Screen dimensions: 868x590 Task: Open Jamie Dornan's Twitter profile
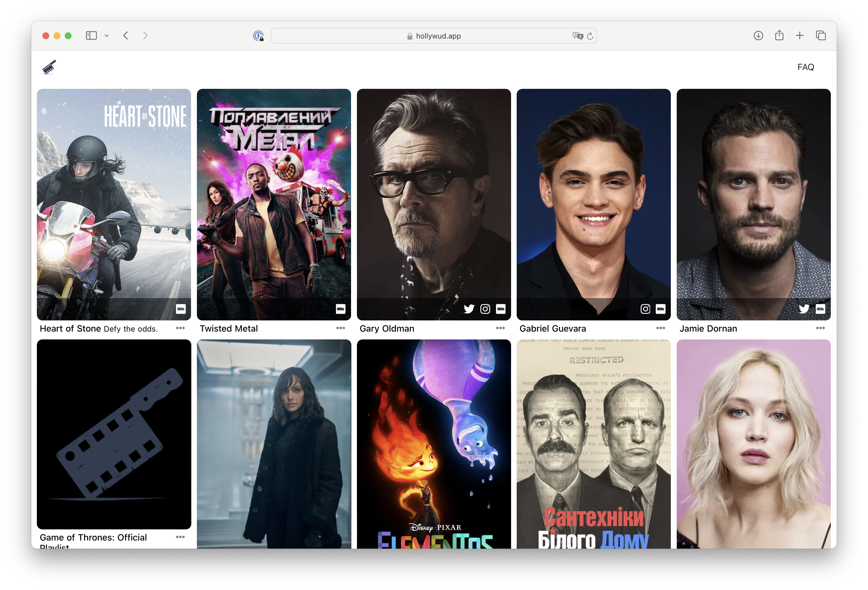click(x=804, y=309)
